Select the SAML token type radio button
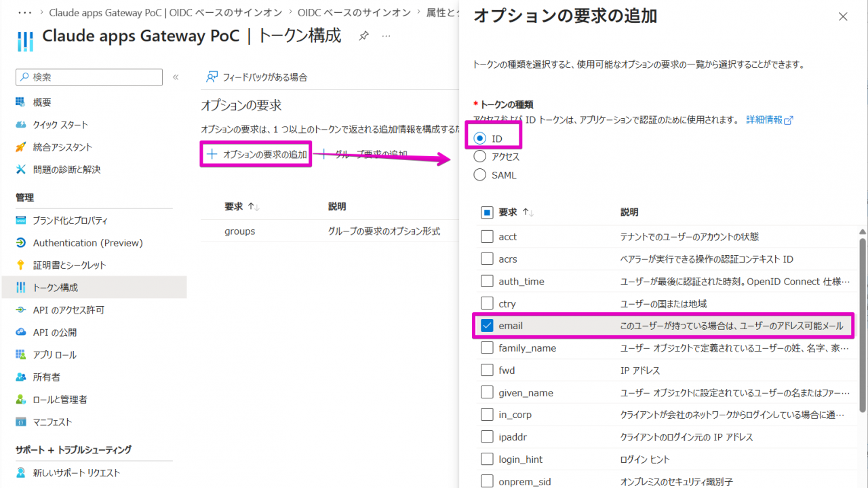The width and height of the screenshot is (868, 488). 480,175
